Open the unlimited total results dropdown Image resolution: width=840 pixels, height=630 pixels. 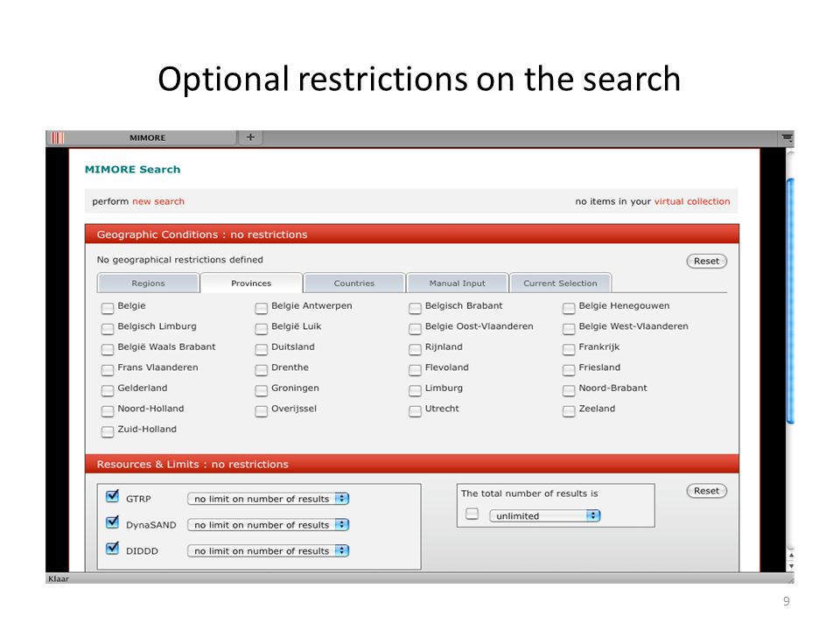tap(545, 516)
